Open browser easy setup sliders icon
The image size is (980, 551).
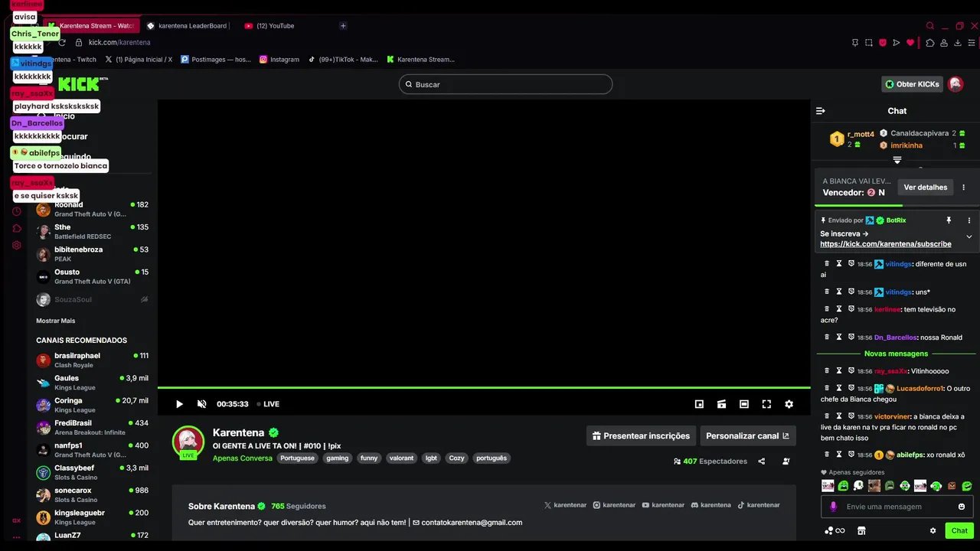[973, 43]
